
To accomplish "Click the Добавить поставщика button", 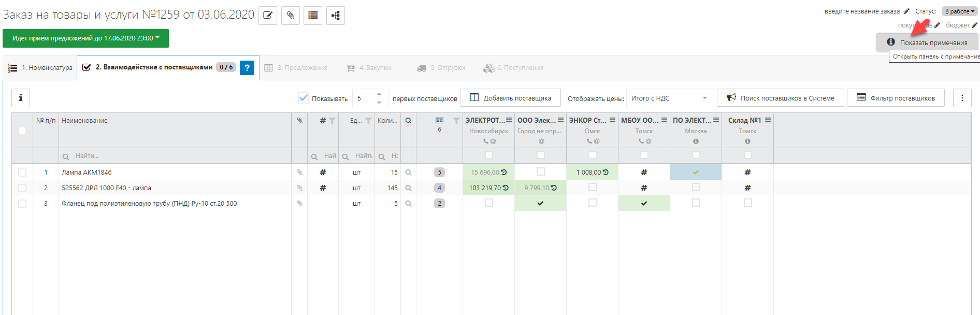I will point(510,98).
